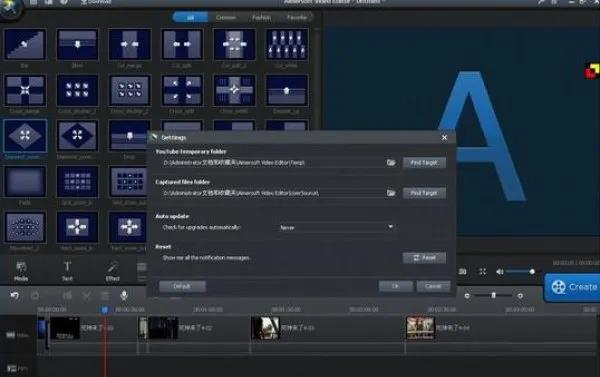The width and height of the screenshot is (600, 377).
Task: Open the Check for upgrades dropdown
Action: tap(336, 227)
